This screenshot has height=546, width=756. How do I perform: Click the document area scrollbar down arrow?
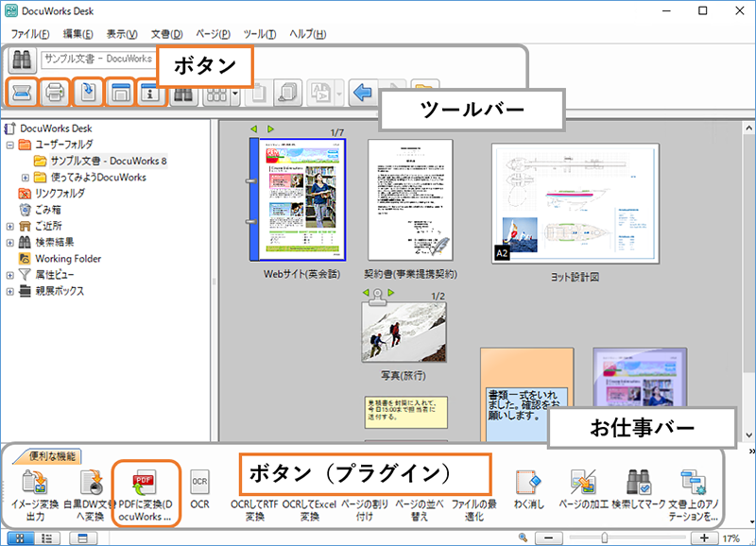pos(748,435)
